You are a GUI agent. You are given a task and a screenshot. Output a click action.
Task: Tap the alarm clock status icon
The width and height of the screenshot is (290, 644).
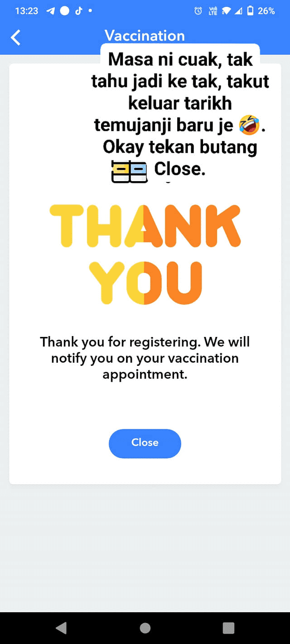(198, 11)
